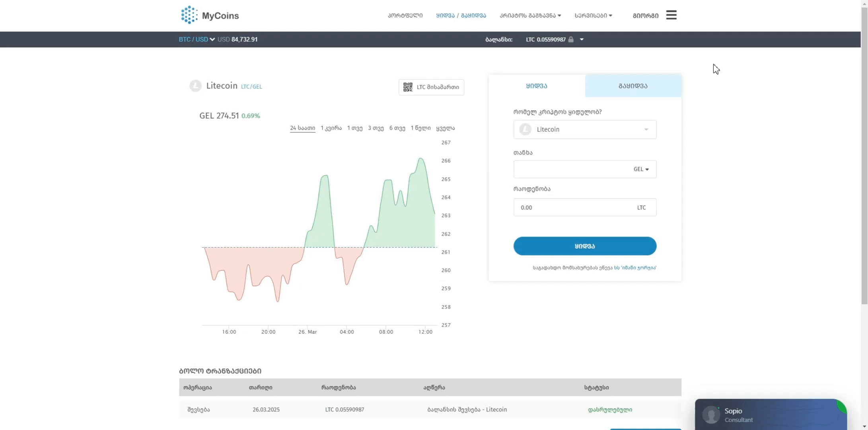This screenshot has height=430, width=868.
Task: Click the GEL 274.51 price value
Action: [219, 116]
